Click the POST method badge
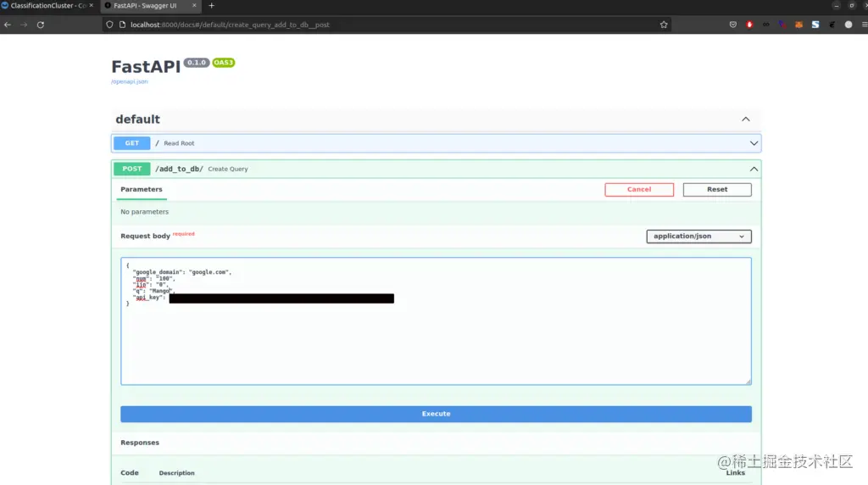 click(131, 169)
